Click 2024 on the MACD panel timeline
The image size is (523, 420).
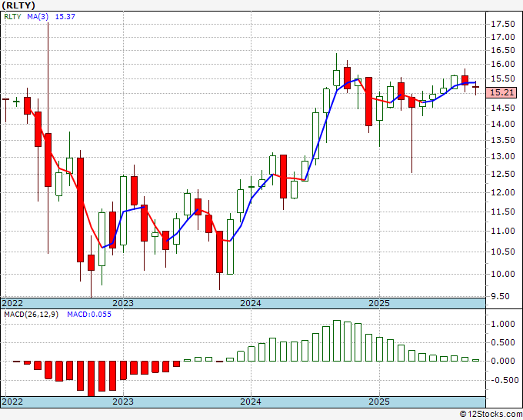251,402
